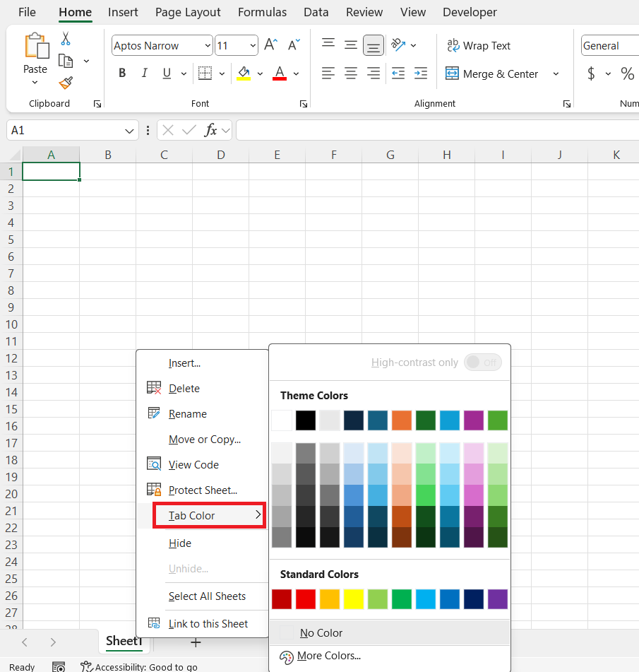This screenshot has height=672, width=639.
Task: Toggle underline formatting
Action: pyautogui.click(x=167, y=73)
